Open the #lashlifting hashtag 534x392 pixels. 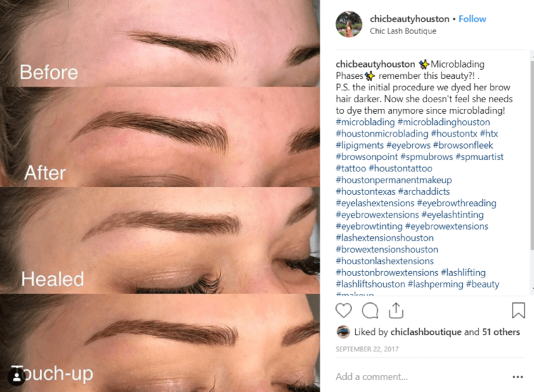464,272
